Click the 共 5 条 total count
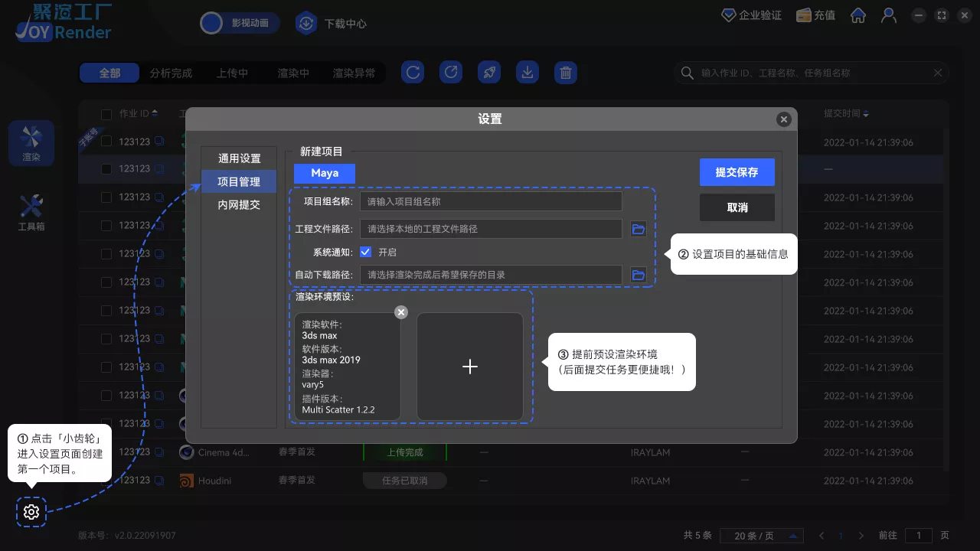Screen dimensions: 980x551 [x=697, y=536]
